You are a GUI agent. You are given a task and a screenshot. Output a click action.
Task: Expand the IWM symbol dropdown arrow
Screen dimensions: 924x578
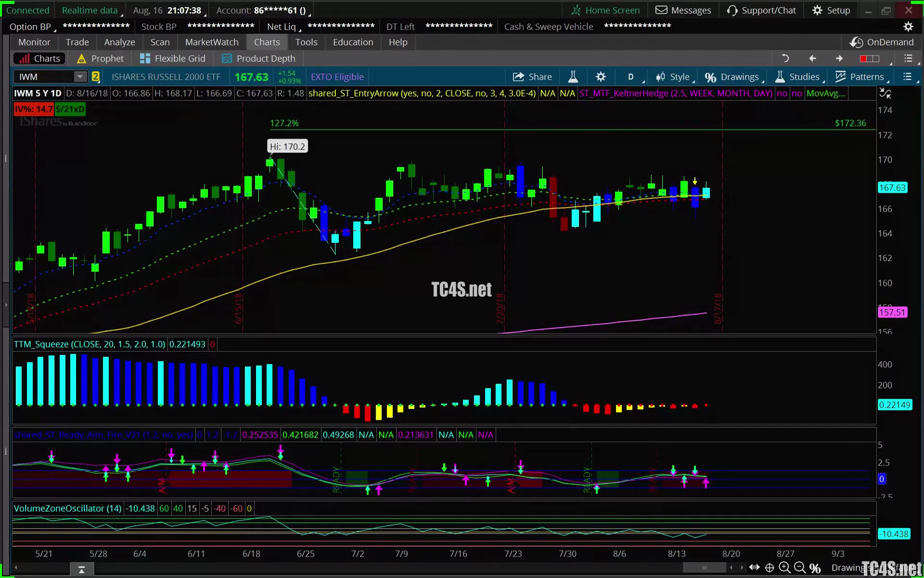click(80, 77)
